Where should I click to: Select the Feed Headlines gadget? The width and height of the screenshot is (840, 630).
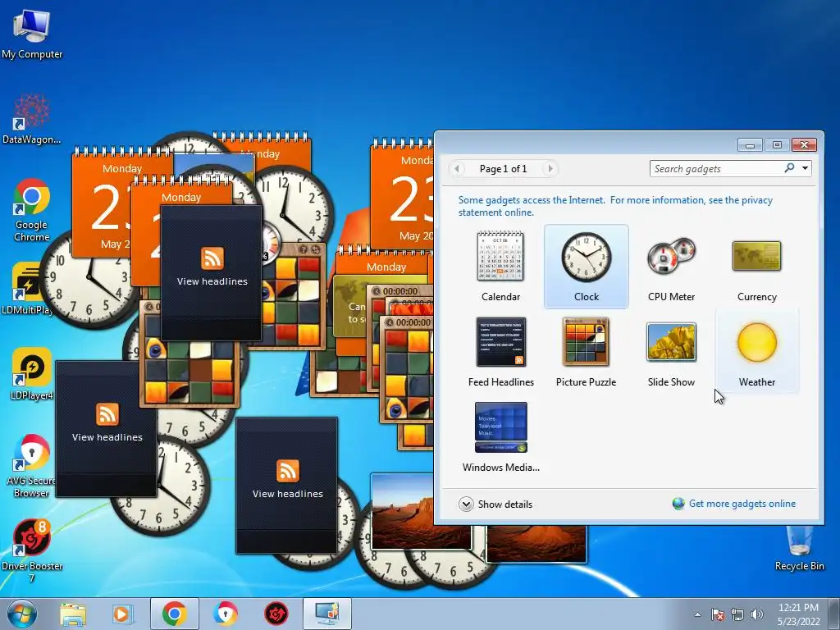coord(501,342)
